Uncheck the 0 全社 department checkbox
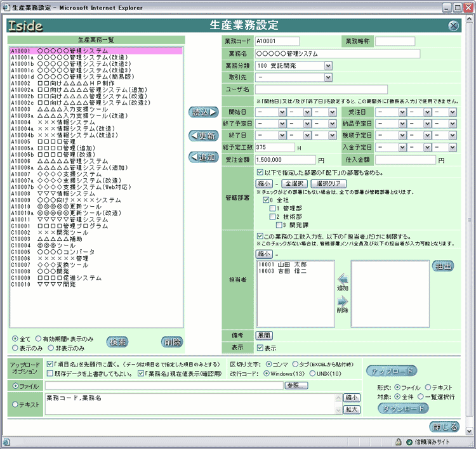476x449 pixels. point(266,200)
